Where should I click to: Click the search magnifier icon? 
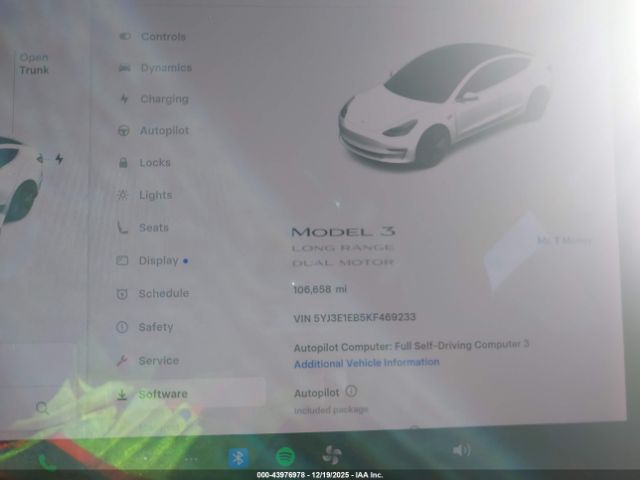[x=42, y=407]
